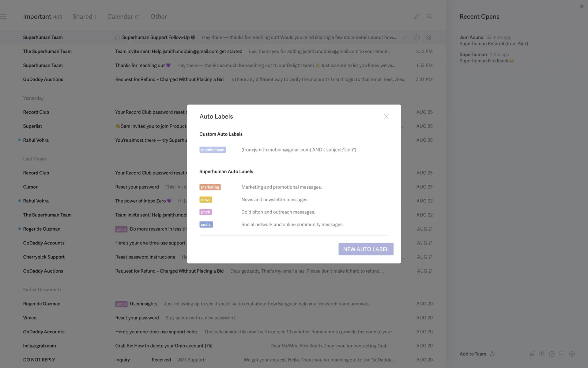Close the Auto Labels dialog
This screenshot has width=588, height=368.
(386, 117)
